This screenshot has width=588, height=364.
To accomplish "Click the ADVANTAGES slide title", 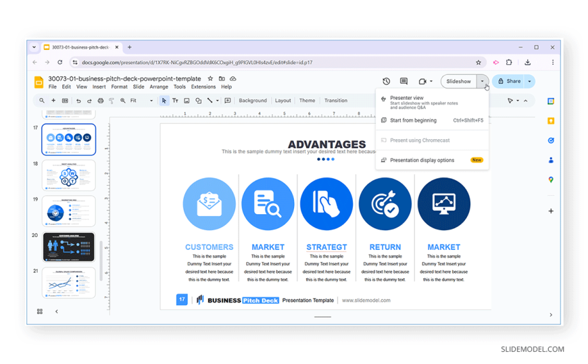I will 326,144.
